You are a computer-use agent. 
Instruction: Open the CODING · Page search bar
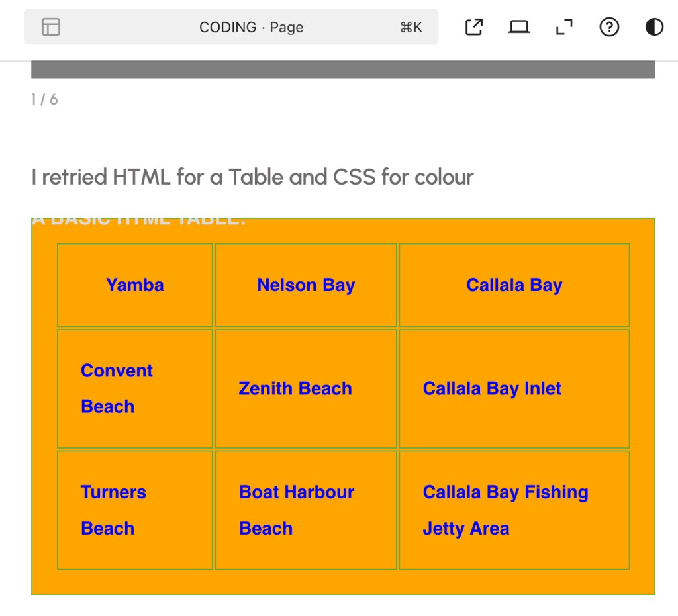point(251,27)
